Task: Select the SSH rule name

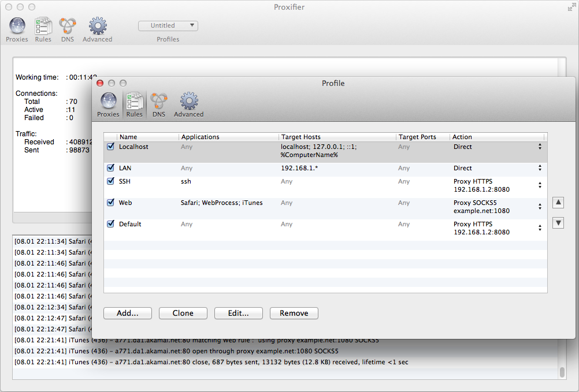Action: pos(125,181)
